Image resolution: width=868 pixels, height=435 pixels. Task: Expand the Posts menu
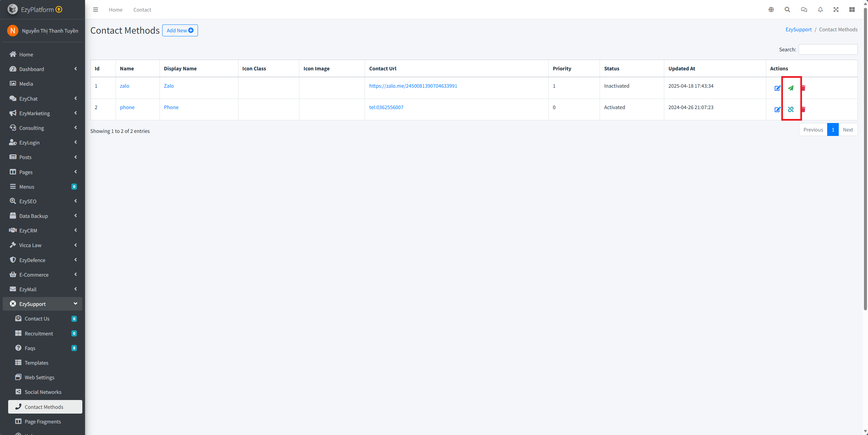43,157
